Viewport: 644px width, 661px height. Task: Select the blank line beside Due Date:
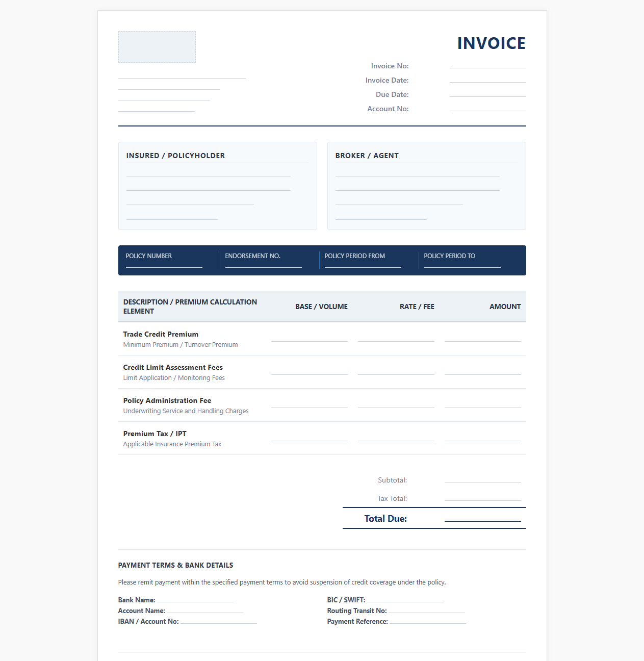point(488,94)
